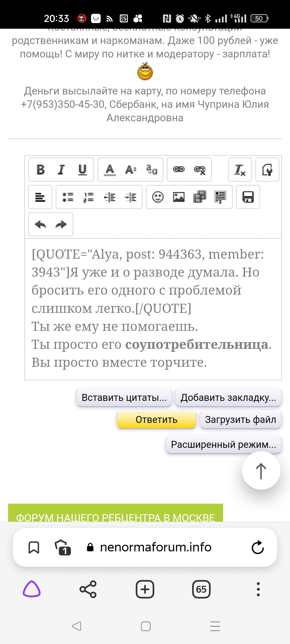This screenshot has width=290, height=644.
Task: Insert a link with chain icon
Action: [179, 170]
